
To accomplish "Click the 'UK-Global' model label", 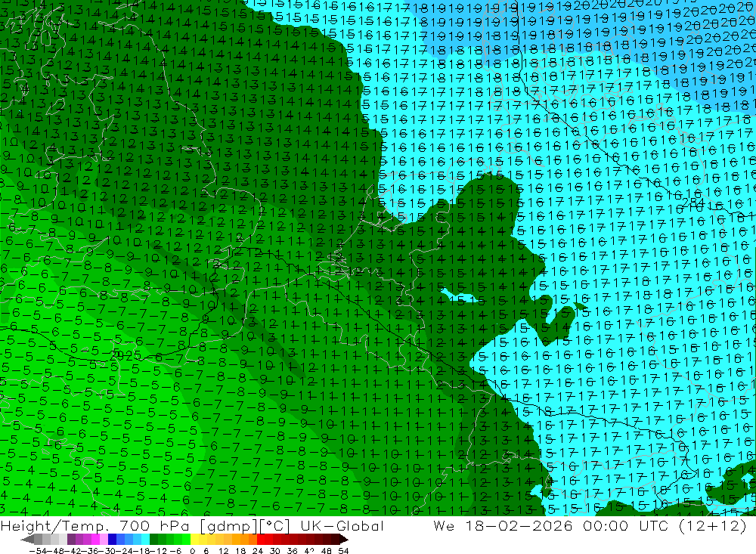I will coord(342,525).
